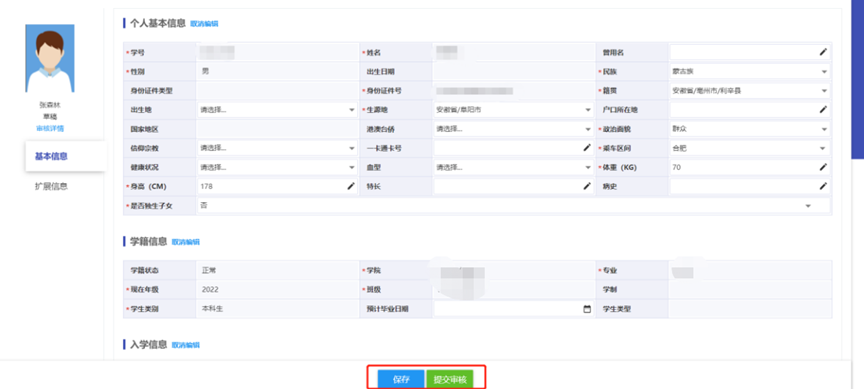864x389 pixels.
Task: Switch to the 扩展信息 tab
Action: click(x=51, y=186)
